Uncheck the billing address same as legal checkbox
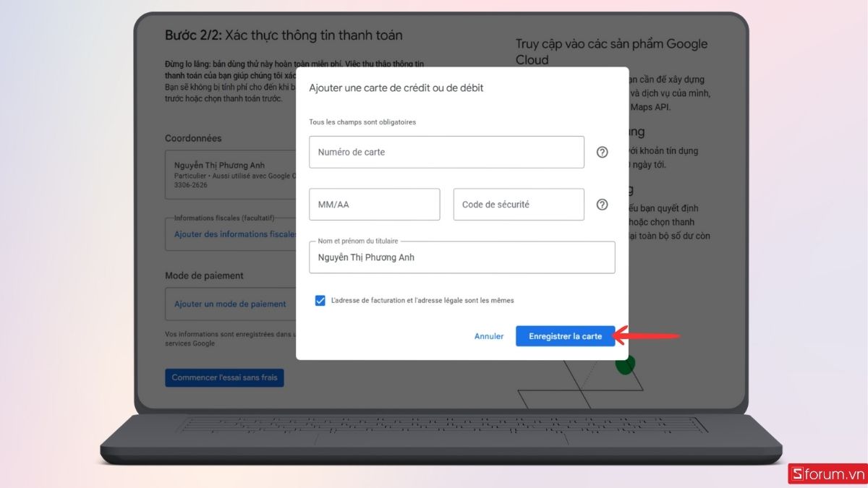The width and height of the screenshot is (868, 488). click(x=320, y=300)
